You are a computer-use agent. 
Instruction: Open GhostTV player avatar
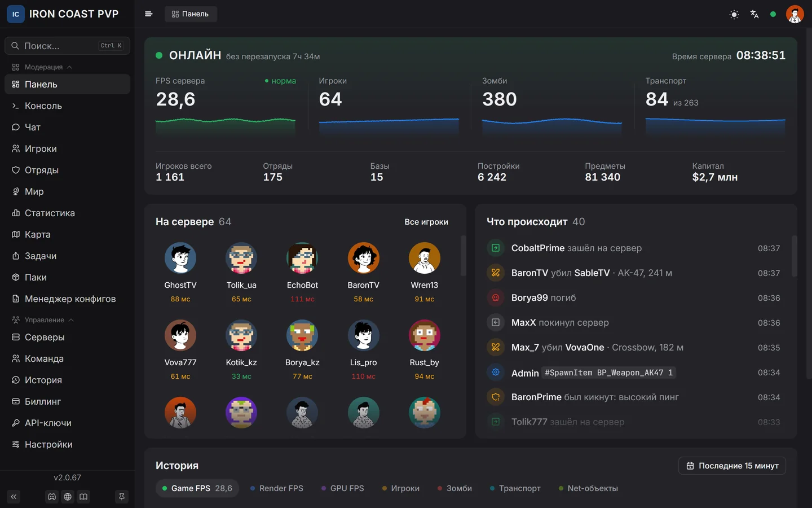(x=180, y=258)
